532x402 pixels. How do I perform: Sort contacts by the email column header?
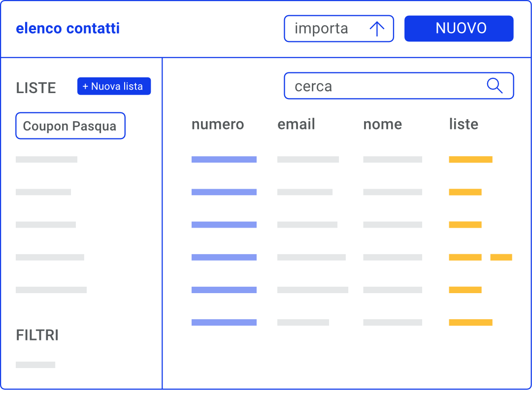(296, 124)
